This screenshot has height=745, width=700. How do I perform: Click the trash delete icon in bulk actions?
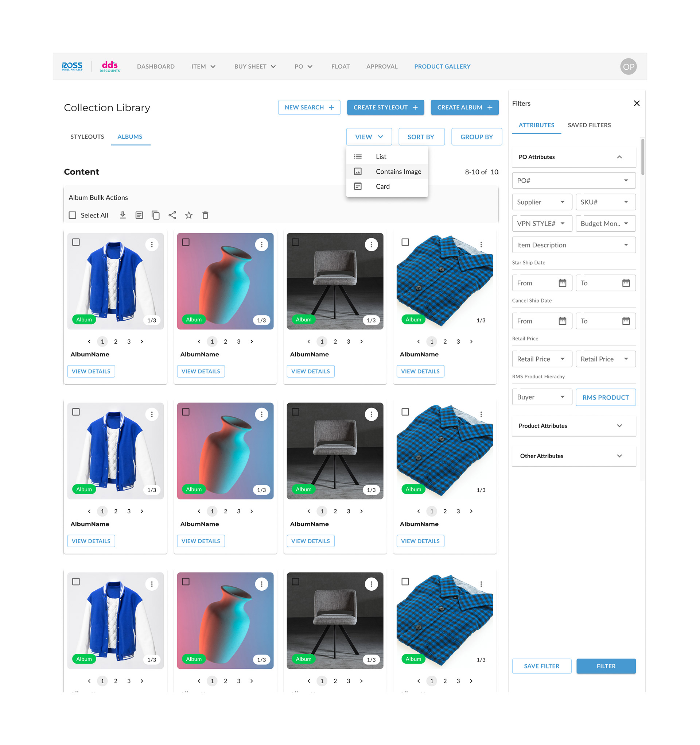point(205,215)
